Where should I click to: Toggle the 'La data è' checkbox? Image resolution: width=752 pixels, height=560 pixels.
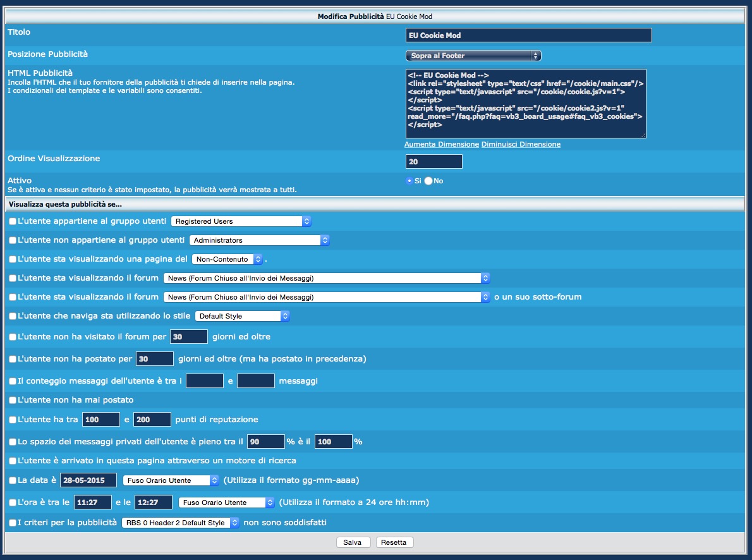pos(13,480)
